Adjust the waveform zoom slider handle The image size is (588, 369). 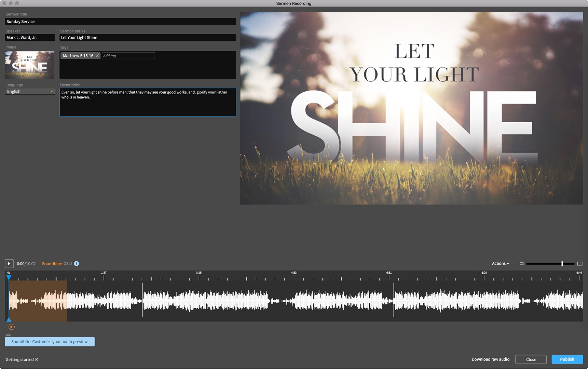[x=562, y=263]
